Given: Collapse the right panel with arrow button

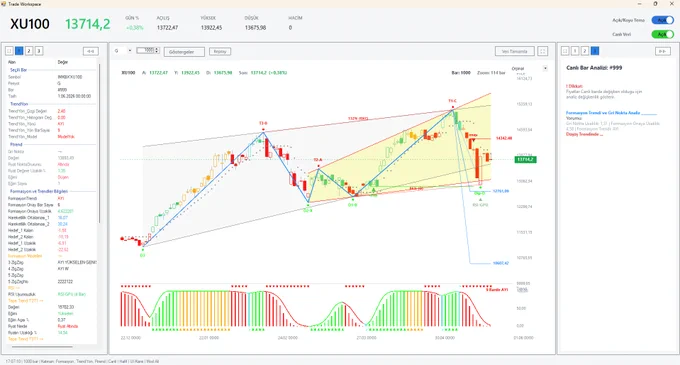Looking at the screenshot, I should [x=662, y=51].
